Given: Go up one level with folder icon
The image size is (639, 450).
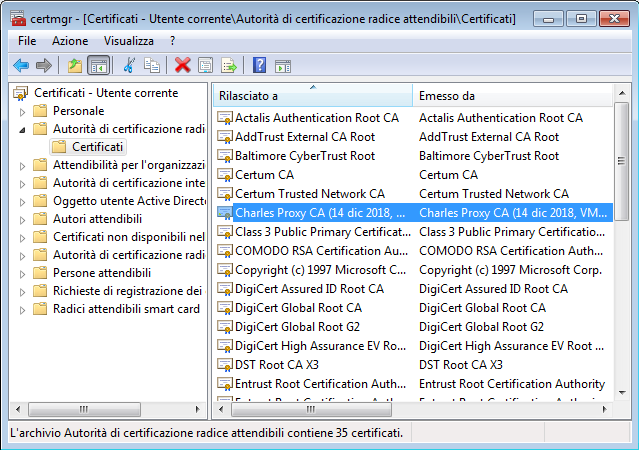Looking at the screenshot, I should tap(75, 65).
